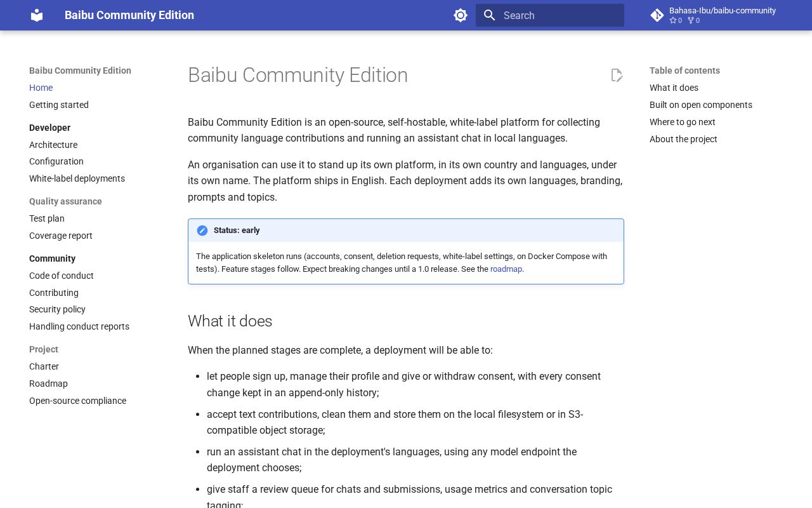This screenshot has width=812, height=508.
Task: Open the git repository icon link
Action: click(x=657, y=15)
